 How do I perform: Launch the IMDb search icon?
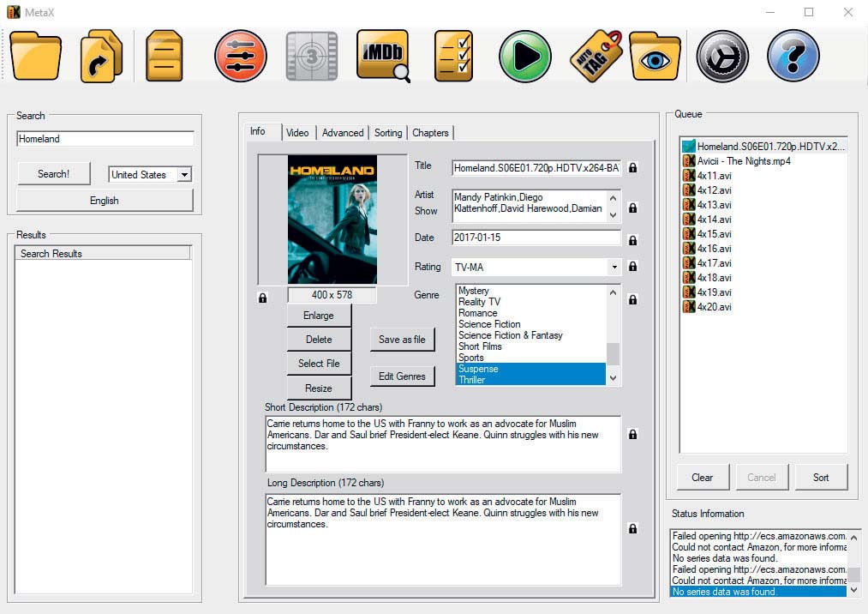click(384, 56)
